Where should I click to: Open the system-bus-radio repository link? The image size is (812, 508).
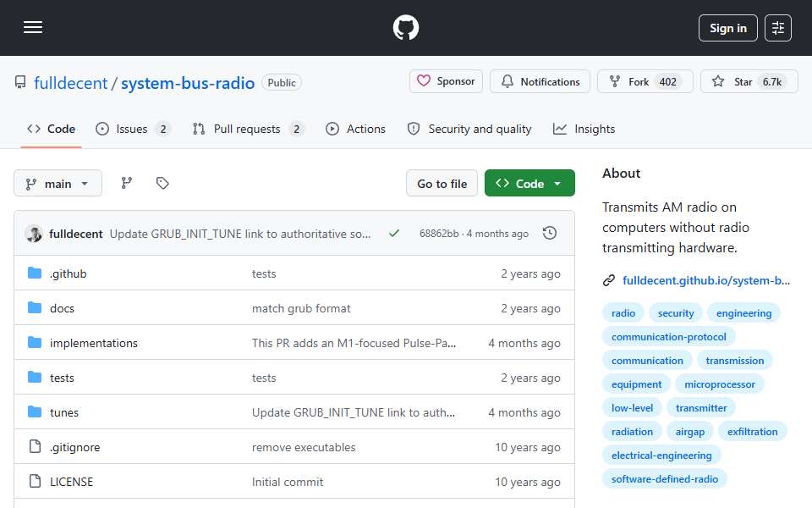pyautogui.click(x=188, y=83)
